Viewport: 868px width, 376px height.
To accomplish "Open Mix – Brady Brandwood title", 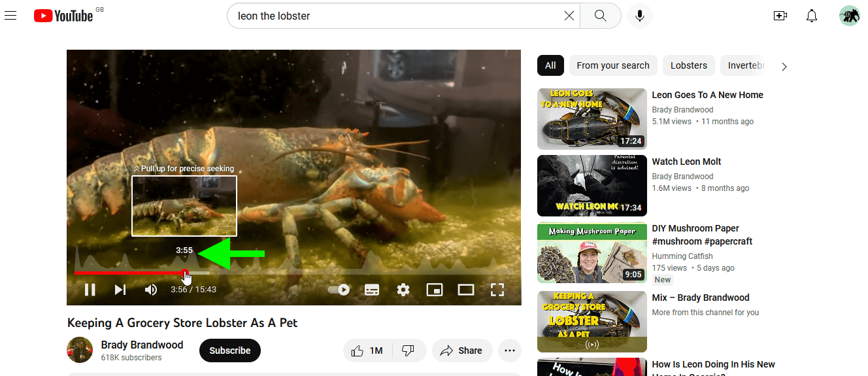I will coord(700,298).
